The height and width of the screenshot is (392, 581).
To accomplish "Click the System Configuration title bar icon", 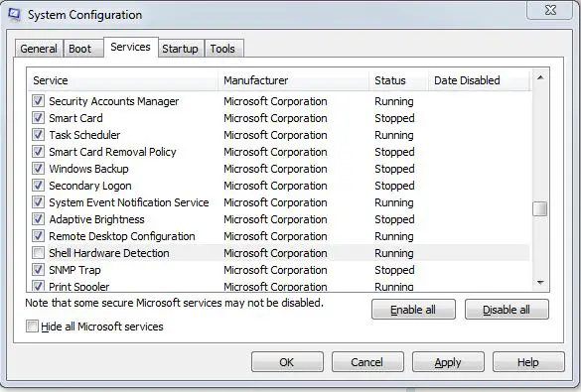I will tap(15, 15).
